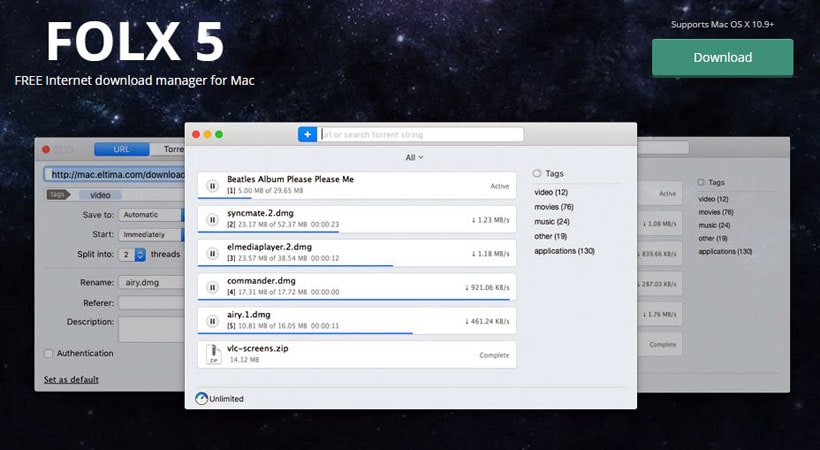
Task: Switch to the Torrent tab in rear window
Action: (x=168, y=149)
